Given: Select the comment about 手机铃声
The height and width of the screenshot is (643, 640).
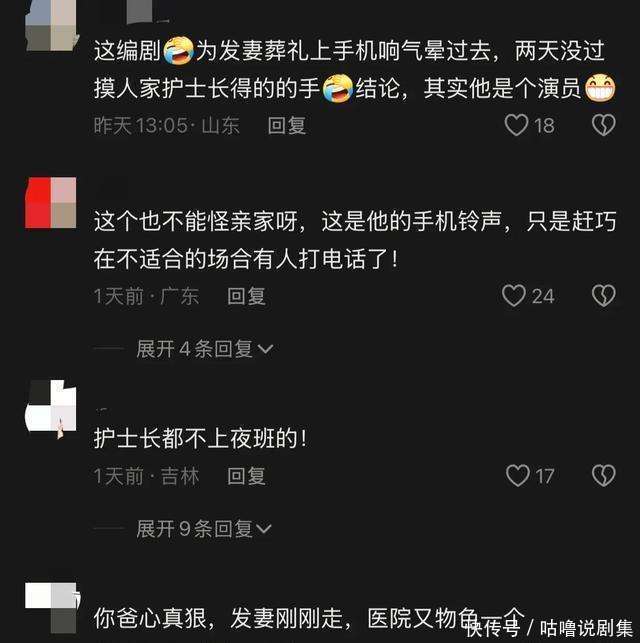Looking at the screenshot, I should coord(355,240).
